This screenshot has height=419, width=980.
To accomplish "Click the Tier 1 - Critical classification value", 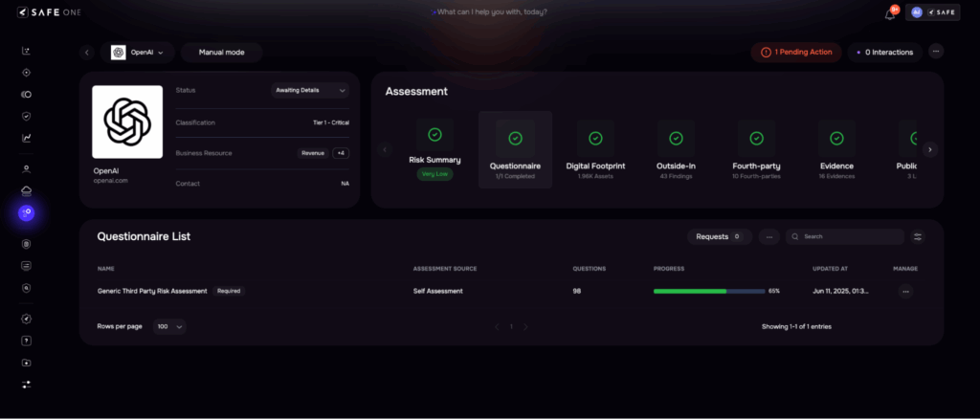I will [330, 122].
